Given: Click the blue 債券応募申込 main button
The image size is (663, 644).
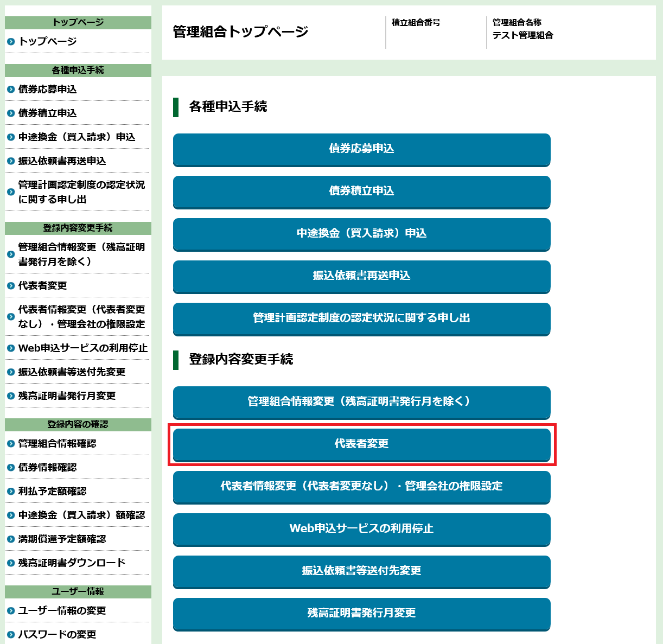Looking at the screenshot, I should pyautogui.click(x=361, y=149).
